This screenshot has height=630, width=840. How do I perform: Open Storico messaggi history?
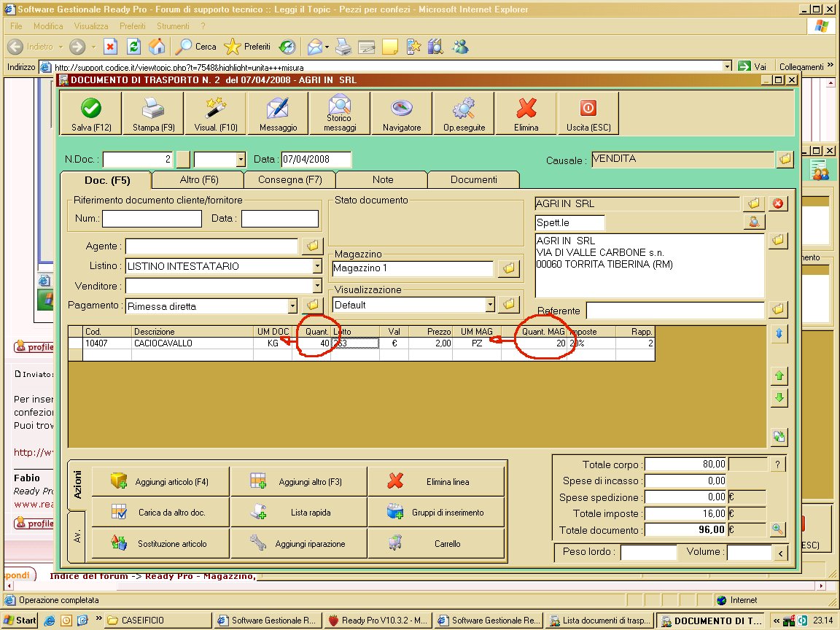[339, 114]
